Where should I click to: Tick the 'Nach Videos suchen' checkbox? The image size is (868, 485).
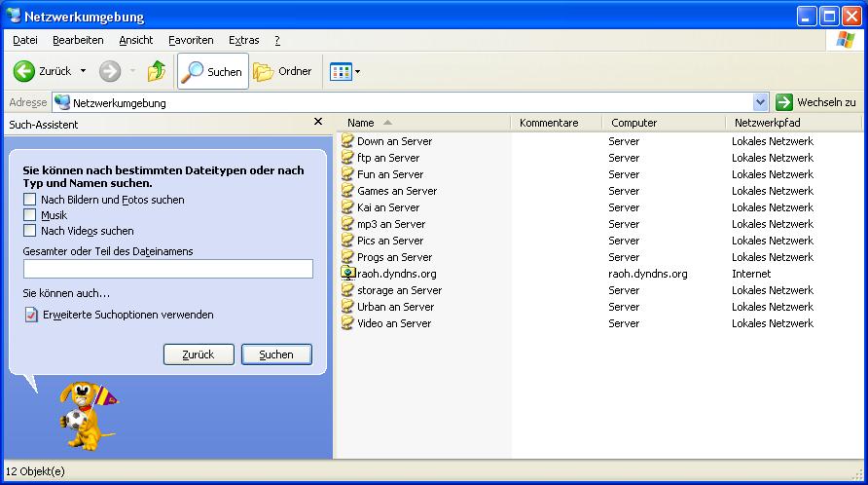[x=30, y=231]
